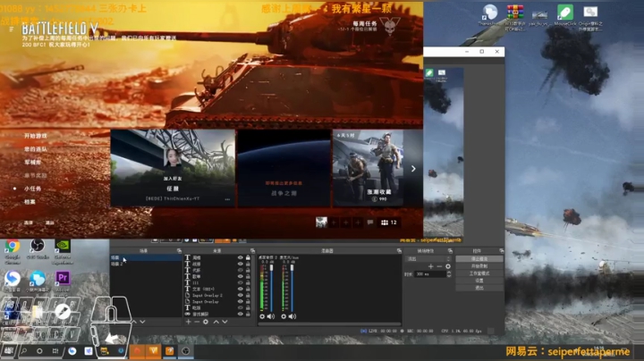The width and height of the screenshot is (644, 361).
Task: Open OBS 设置 settings button
Action: (x=479, y=281)
